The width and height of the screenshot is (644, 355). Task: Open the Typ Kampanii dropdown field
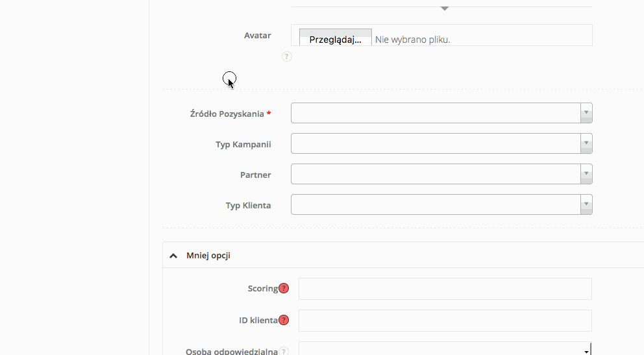435,143
